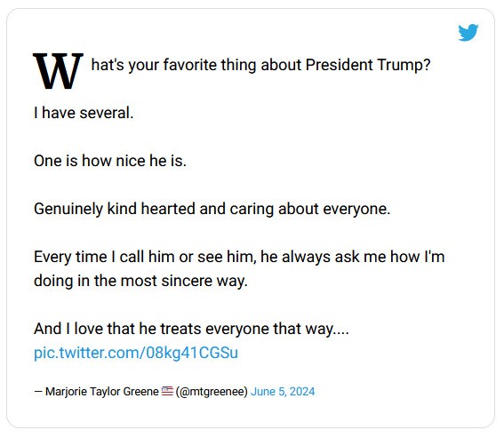Click the word "everyone." ending the Genuinely sentence

(x=356, y=209)
